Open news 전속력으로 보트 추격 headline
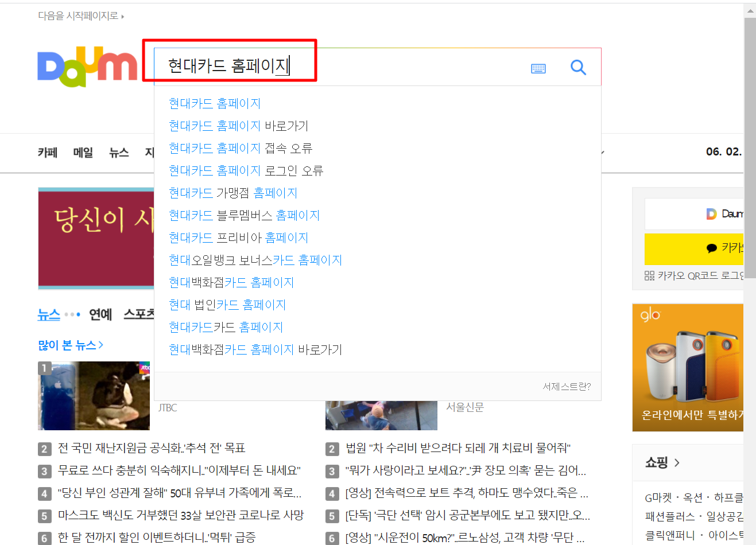 pos(467,493)
